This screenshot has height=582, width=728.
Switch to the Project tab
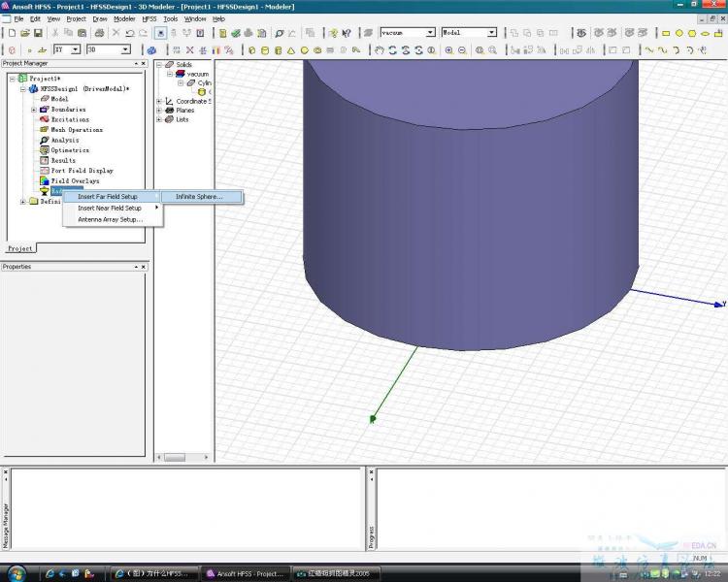click(20, 248)
